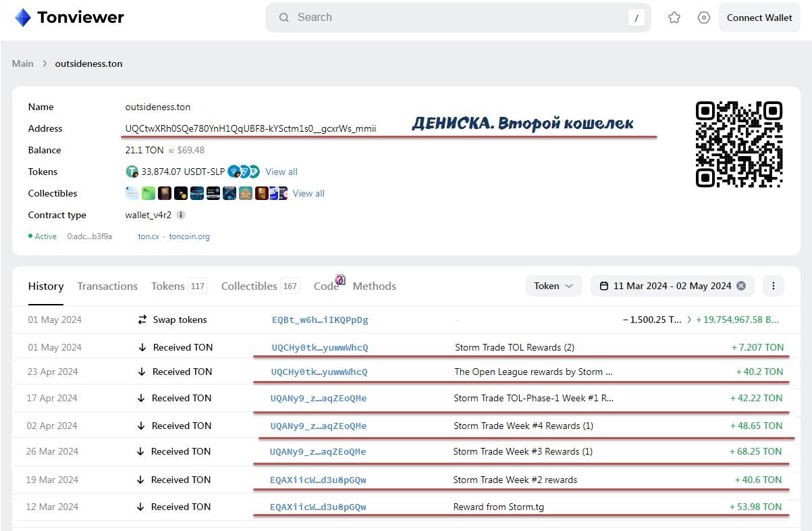Click the 19 Mar 2024 date cell
The width and height of the screenshot is (812, 531).
tap(52, 480)
